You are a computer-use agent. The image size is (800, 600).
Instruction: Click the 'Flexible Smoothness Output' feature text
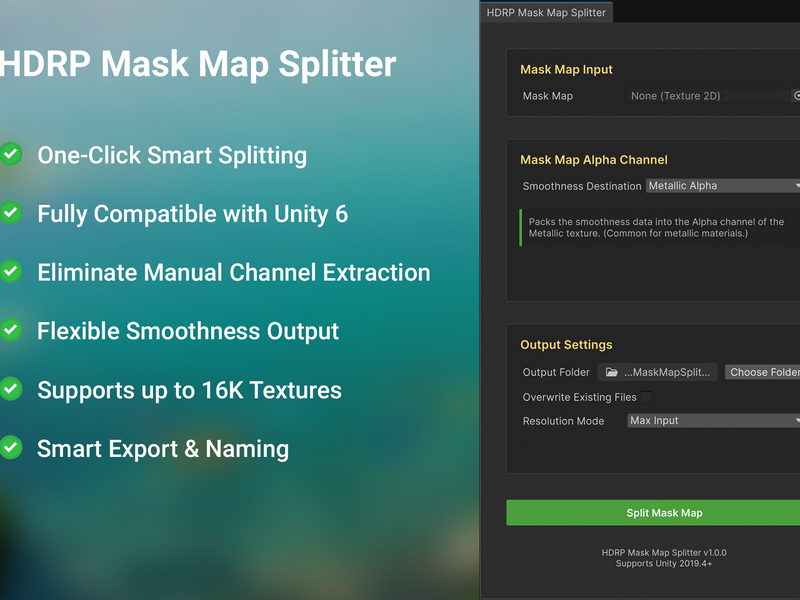coord(188,332)
